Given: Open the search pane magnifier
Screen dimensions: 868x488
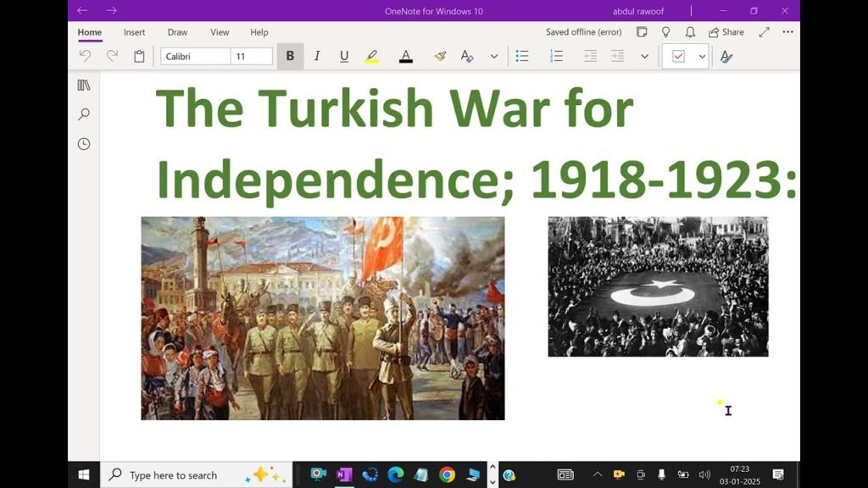Looking at the screenshot, I should [84, 114].
